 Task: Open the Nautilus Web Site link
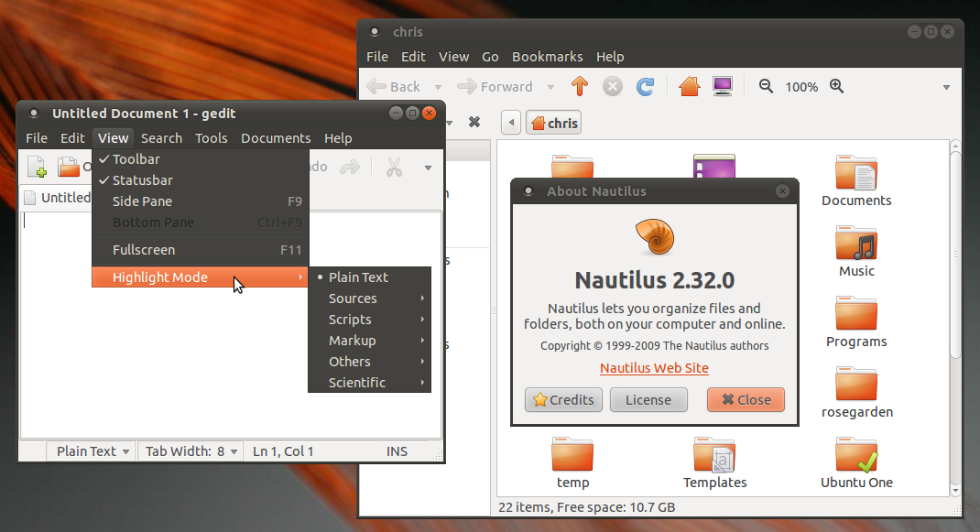pyautogui.click(x=654, y=367)
